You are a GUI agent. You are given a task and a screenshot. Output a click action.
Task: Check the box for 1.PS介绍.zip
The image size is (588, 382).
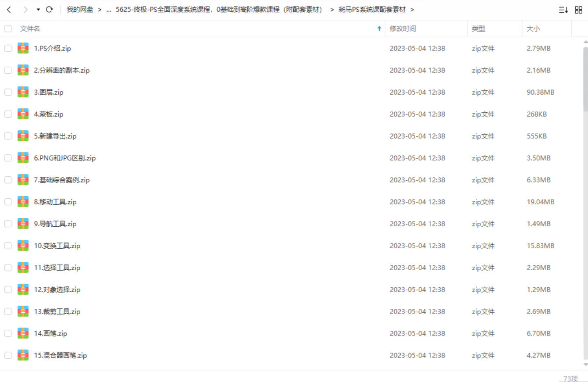[8, 48]
